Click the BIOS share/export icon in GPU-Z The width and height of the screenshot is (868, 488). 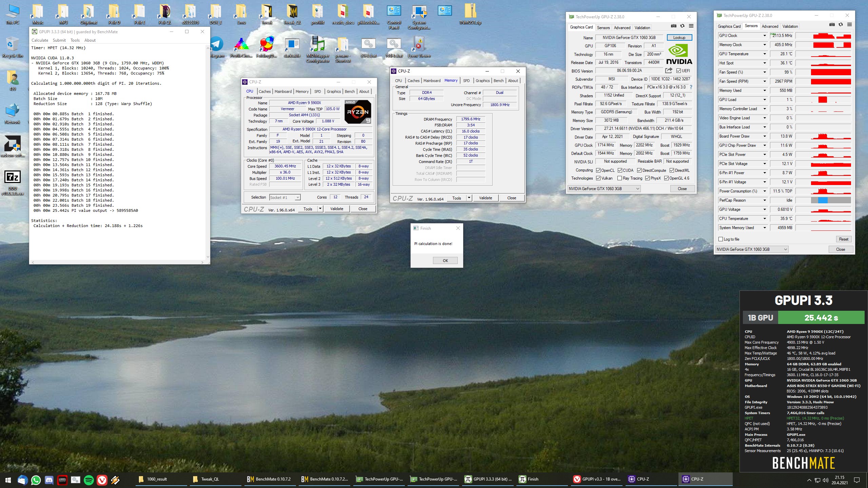pyautogui.click(x=669, y=70)
